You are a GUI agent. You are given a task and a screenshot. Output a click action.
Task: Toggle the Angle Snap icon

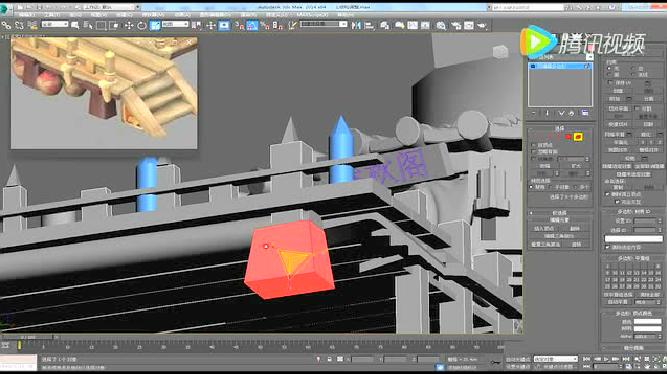252,26
